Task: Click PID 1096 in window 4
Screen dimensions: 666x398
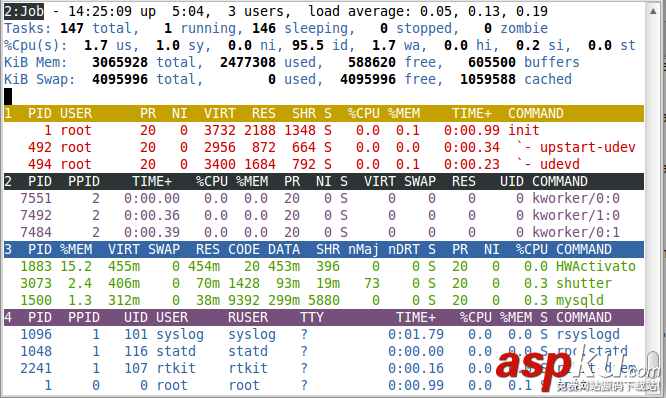Action: [x=36, y=334]
